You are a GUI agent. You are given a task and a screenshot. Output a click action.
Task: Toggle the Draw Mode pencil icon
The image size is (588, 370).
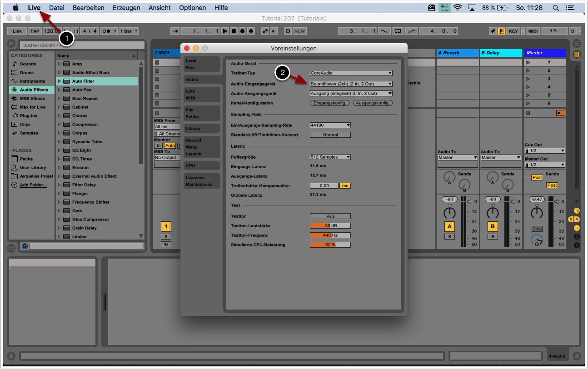(493, 31)
